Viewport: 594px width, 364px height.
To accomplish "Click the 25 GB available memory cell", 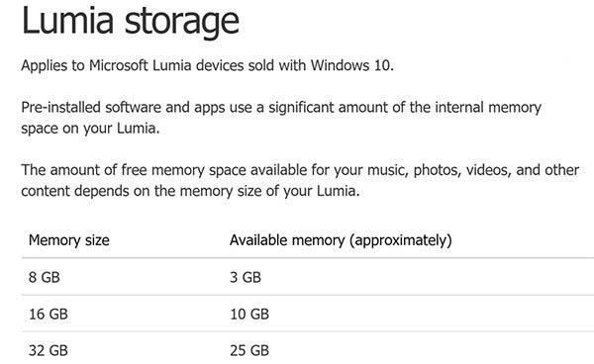I will (x=249, y=351).
